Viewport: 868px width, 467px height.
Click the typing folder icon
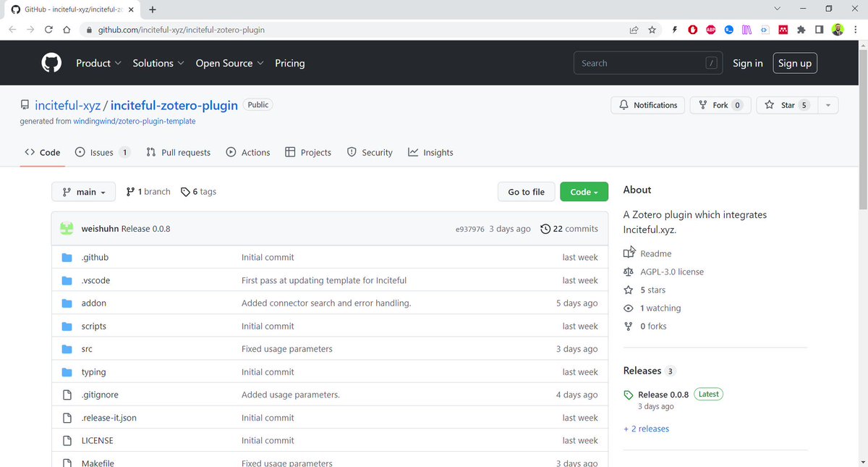tap(67, 371)
